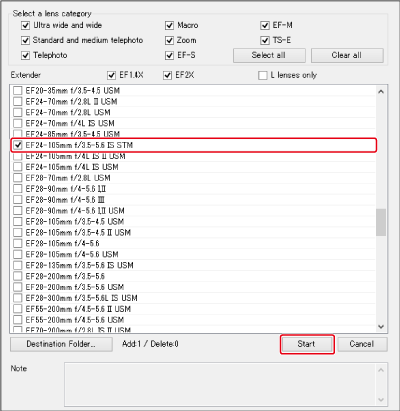The image size is (400, 411).
Task: Toggle the EF-M category checkbox
Action: pos(265,25)
